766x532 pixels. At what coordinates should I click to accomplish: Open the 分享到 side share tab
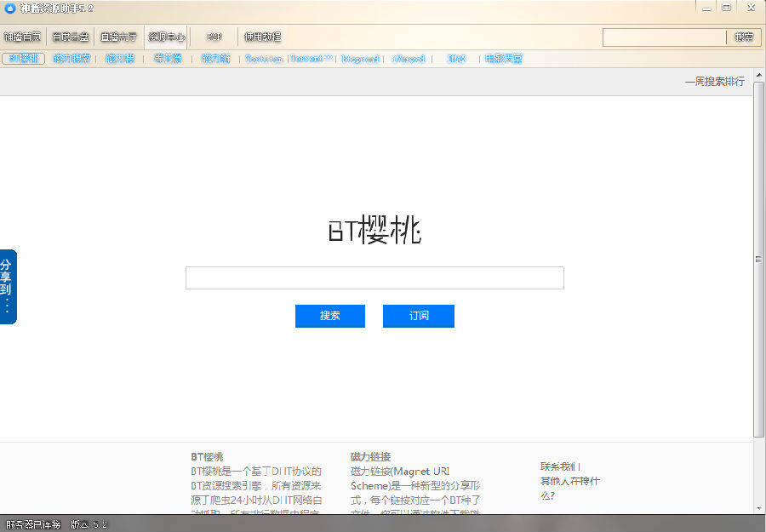click(x=7, y=287)
